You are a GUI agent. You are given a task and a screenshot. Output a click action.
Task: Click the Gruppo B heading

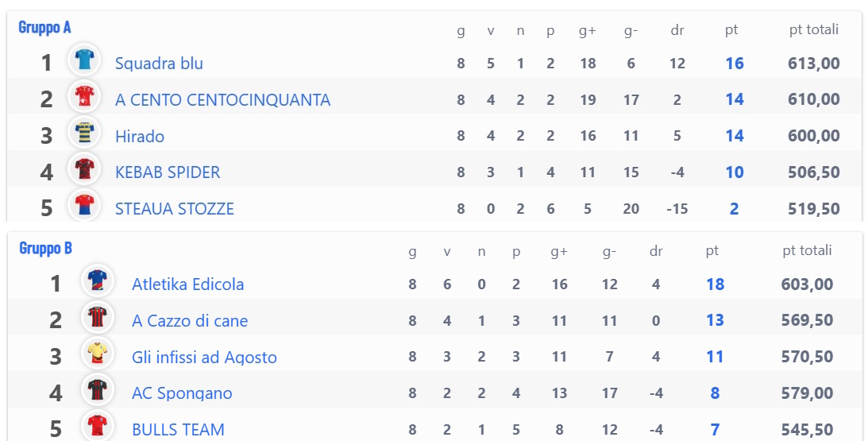pos(45,248)
